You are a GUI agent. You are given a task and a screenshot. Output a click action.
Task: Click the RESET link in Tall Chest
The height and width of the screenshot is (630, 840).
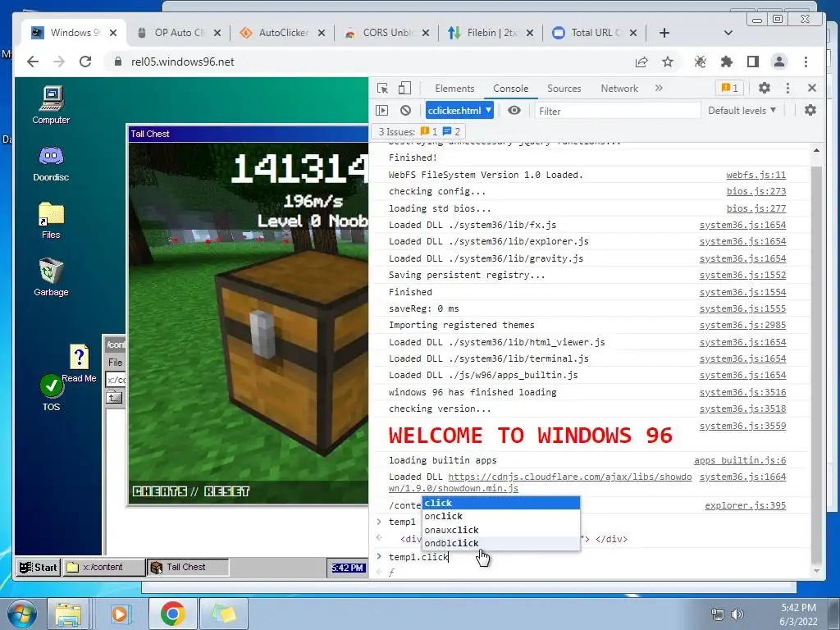[226, 491]
